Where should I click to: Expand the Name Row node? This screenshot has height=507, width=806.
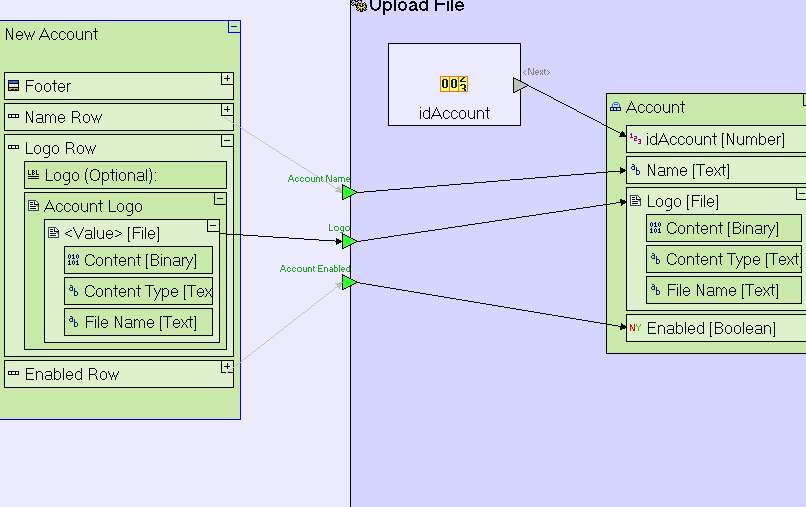pyautogui.click(x=227, y=110)
